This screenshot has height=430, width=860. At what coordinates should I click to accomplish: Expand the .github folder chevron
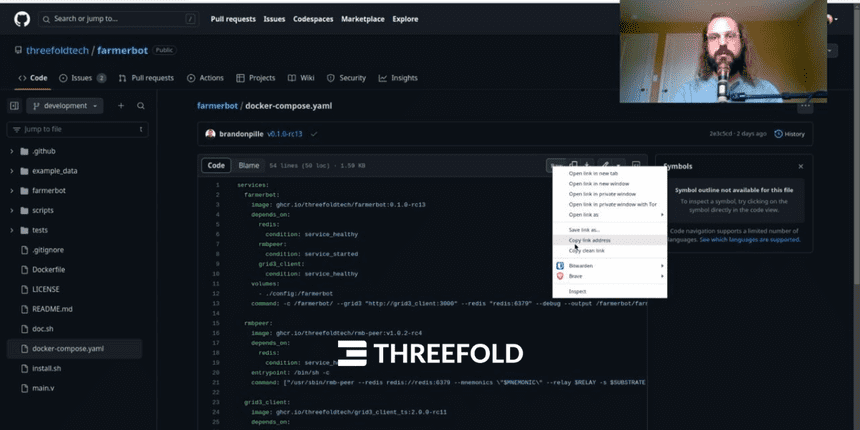pyautogui.click(x=12, y=151)
